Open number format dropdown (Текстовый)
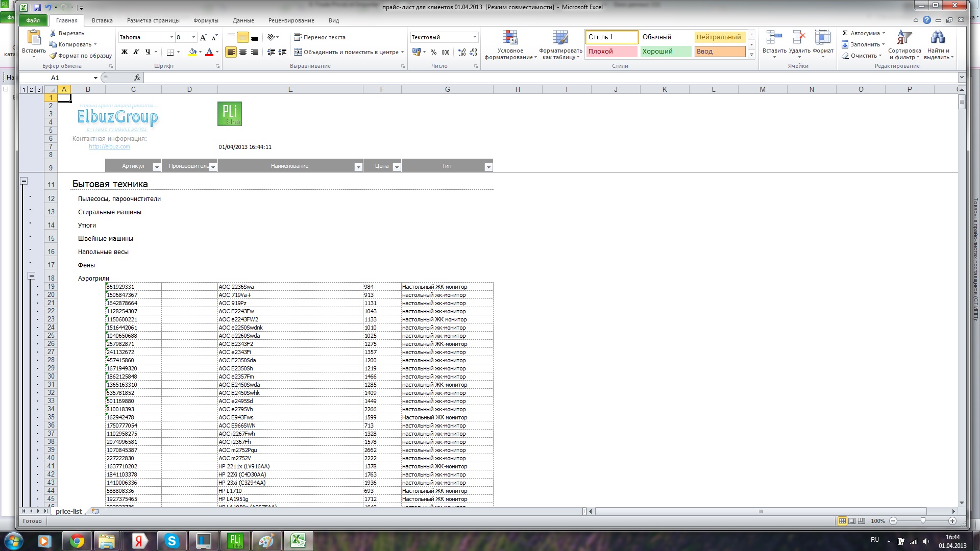This screenshot has height=551, width=980. [x=475, y=37]
